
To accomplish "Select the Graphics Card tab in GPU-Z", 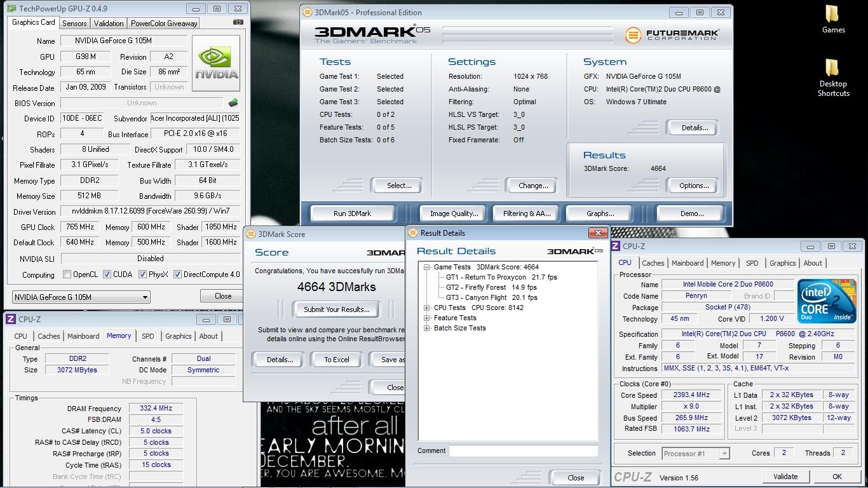I will tap(34, 22).
